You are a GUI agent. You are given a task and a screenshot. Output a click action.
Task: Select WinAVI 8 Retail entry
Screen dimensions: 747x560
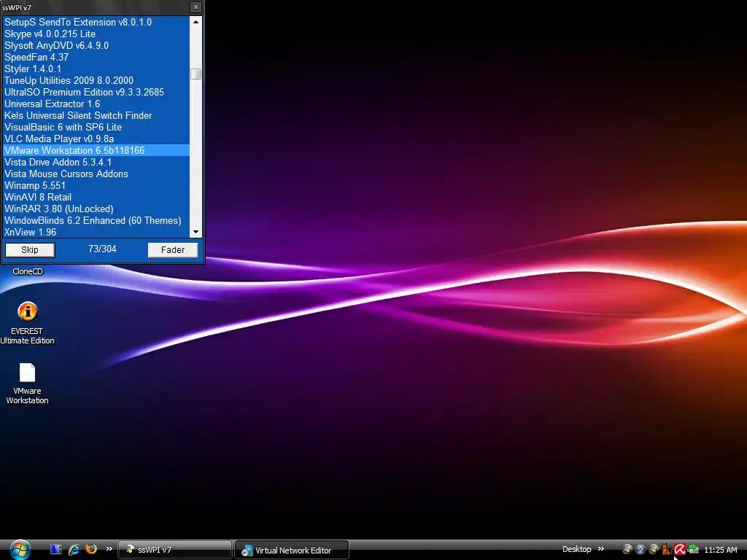[96, 197]
